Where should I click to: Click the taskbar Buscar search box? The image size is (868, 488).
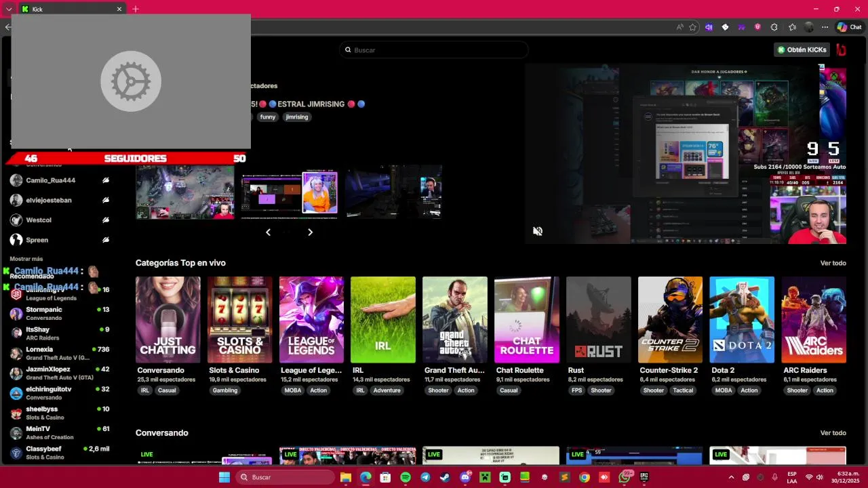pos(285,477)
